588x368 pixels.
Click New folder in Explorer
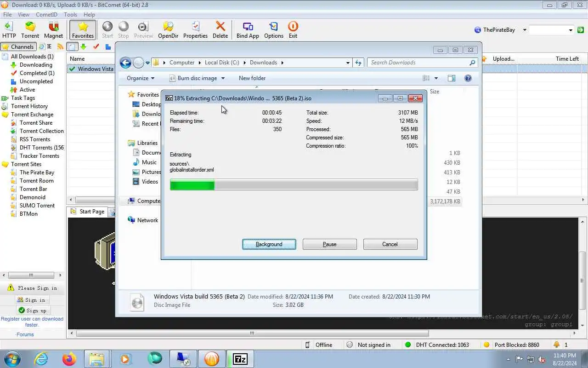point(252,78)
